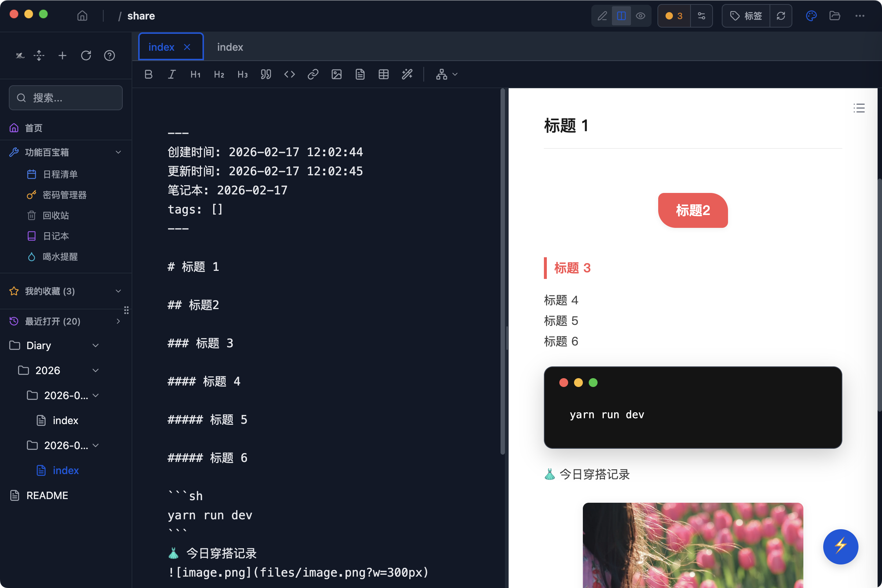882x588 pixels.
Task: Insert an inline code block
Action: (x=289, y=74)
